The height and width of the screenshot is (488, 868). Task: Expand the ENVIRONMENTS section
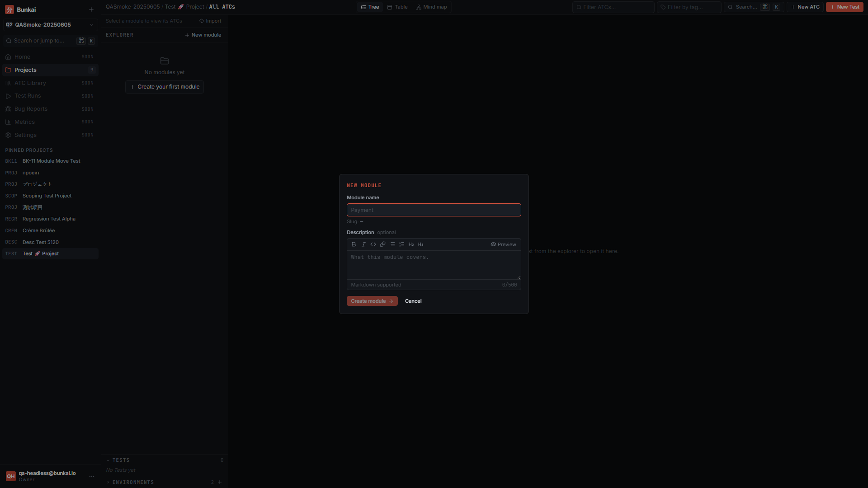pos(130,483)
